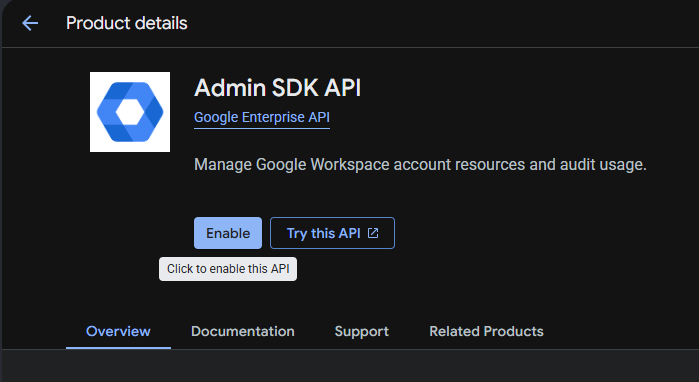Viewport: 699px width, 382px height.
Task: Click the Manage Google Workspace description text
Action: 420,164
